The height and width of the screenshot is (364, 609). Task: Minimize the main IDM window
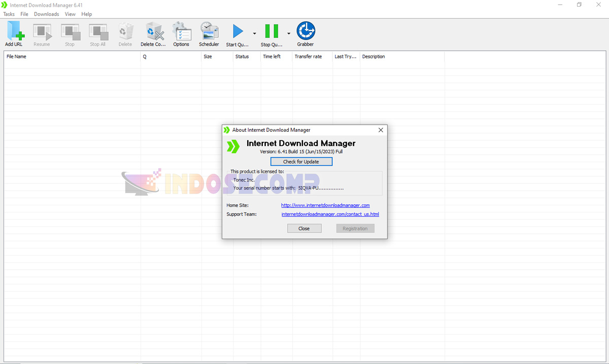click(x=560, y=5)
